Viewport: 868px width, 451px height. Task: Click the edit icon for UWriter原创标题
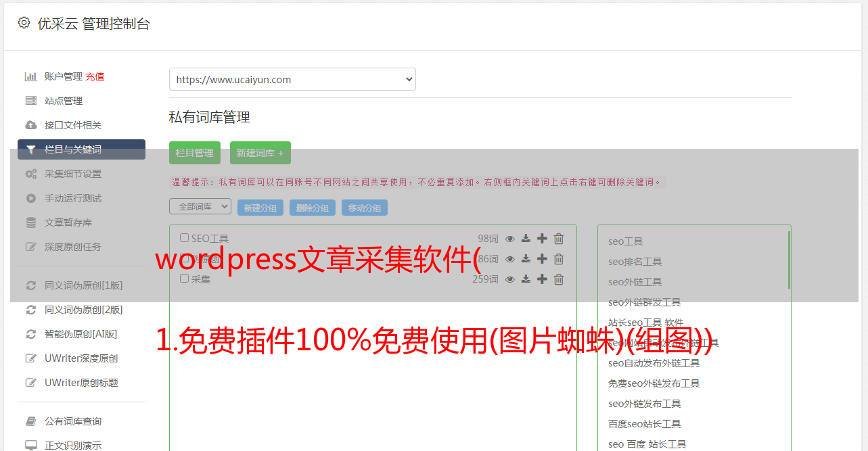coord(30,383)
